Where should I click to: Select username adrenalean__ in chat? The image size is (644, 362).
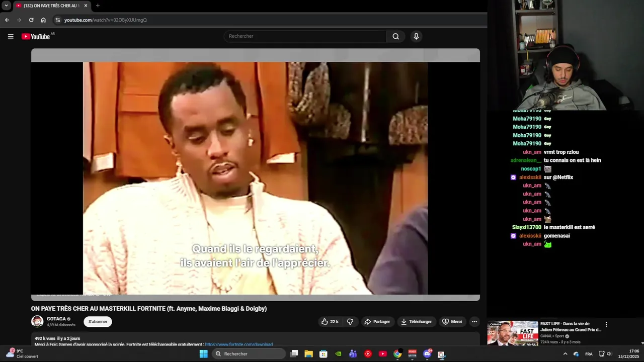pos(526,160)
